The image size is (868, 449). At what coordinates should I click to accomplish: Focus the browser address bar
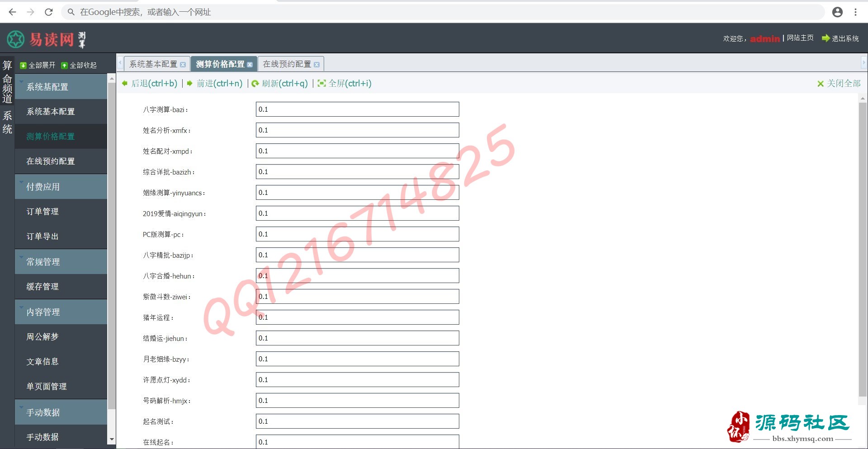(443, 12)
